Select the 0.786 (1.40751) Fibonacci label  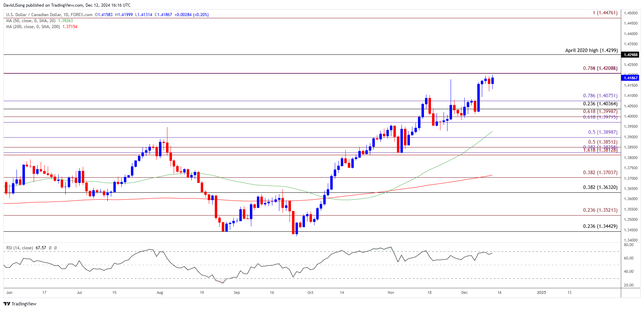tap(600, 95)
